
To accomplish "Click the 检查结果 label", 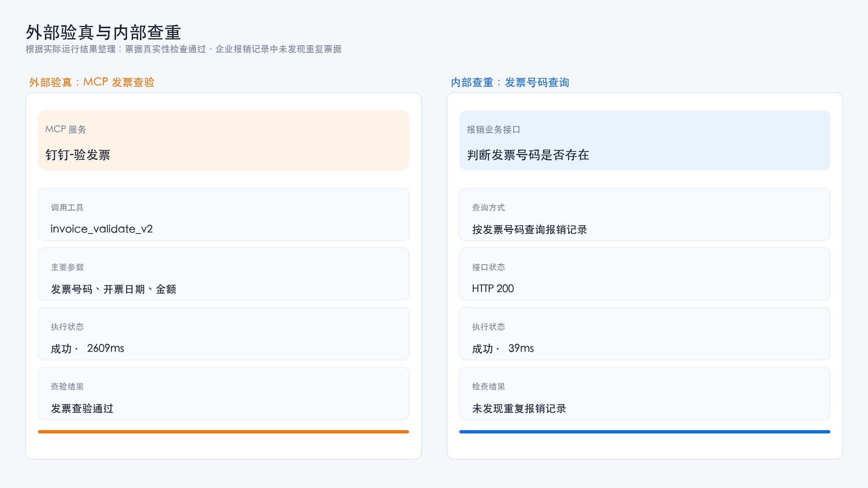I will click(x=489, y=386).
